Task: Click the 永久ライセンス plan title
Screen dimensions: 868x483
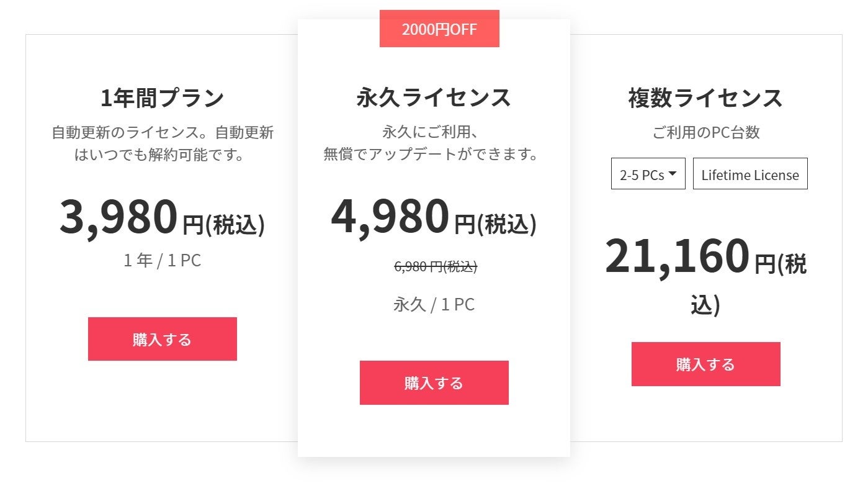Action: tap(434, 98)
